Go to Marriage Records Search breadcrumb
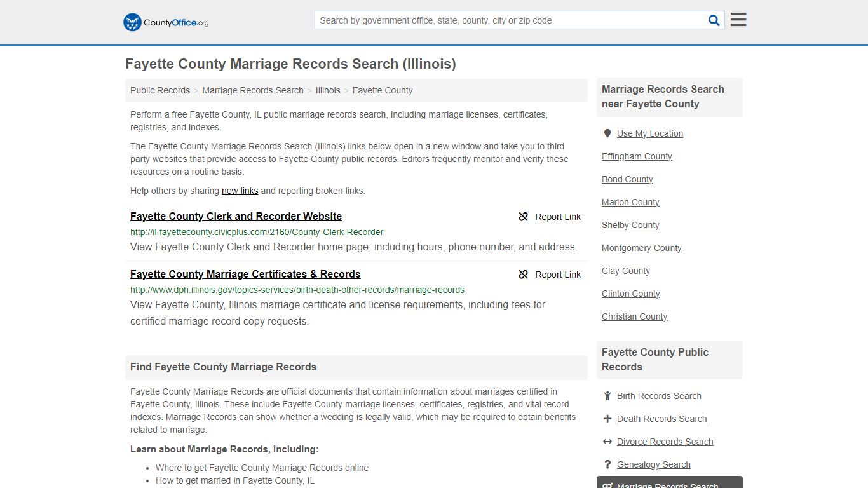Viewport: 868px width, 488px height. (253, 90)
